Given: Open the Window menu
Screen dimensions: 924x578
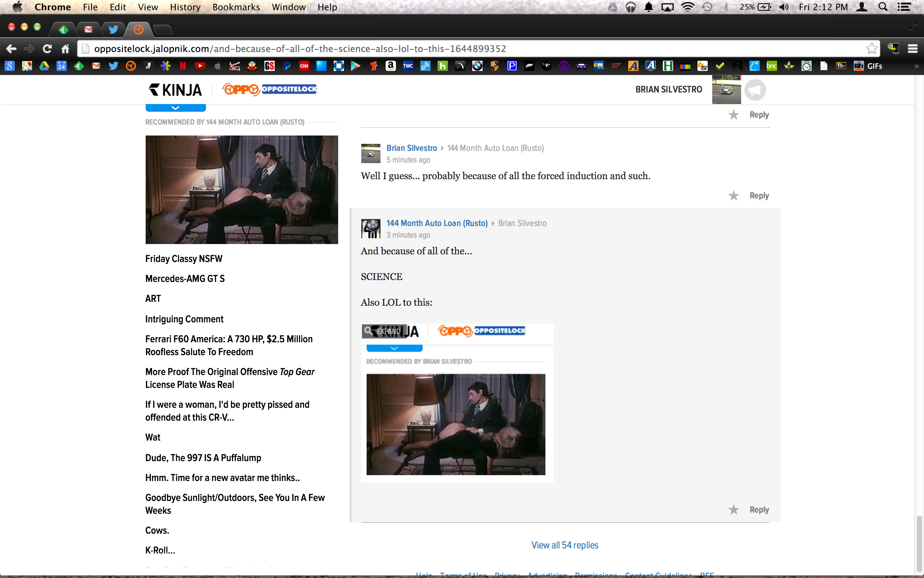Looking at the screenshot, I should (x=289, y=7).
